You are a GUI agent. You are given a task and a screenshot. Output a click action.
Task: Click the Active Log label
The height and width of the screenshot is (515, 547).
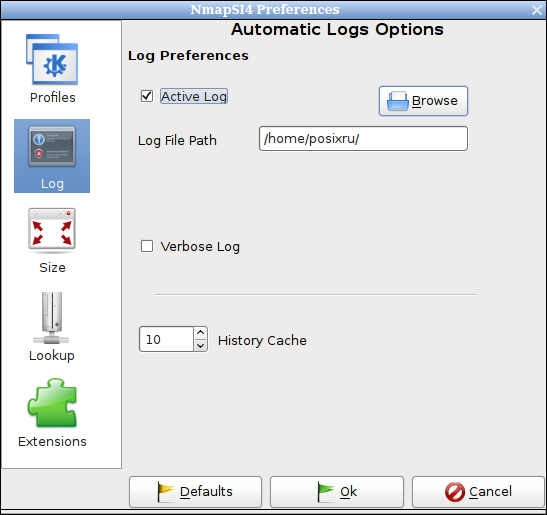pos(194,96)
